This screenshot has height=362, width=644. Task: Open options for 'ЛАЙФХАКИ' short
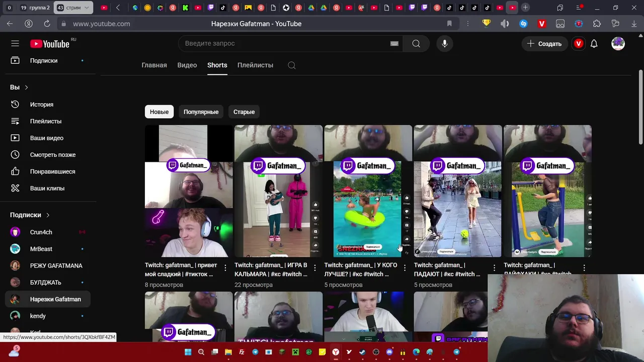[x=584, y=268]
